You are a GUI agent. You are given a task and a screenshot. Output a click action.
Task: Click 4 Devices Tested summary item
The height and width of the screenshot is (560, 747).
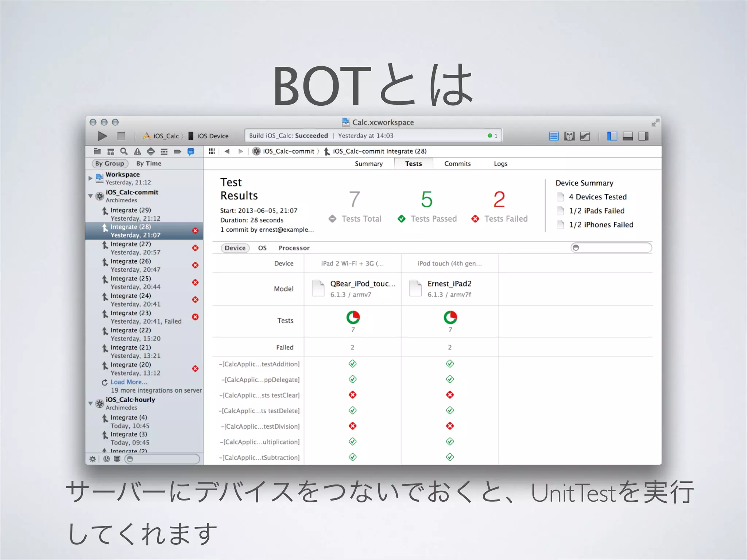click(x=592, y=197)
